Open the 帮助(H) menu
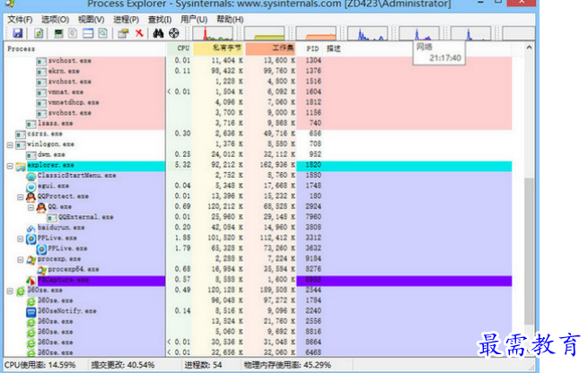Image resolution: width=588 pixels, height=373 pixels. (230, 18)
